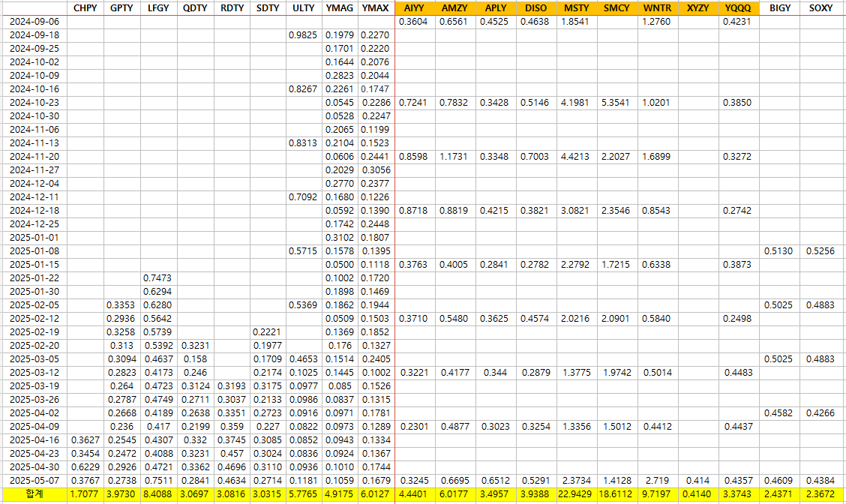846x504 pixels.
Task: Select the orange AIYY header cell
Action: click(414, 8)
